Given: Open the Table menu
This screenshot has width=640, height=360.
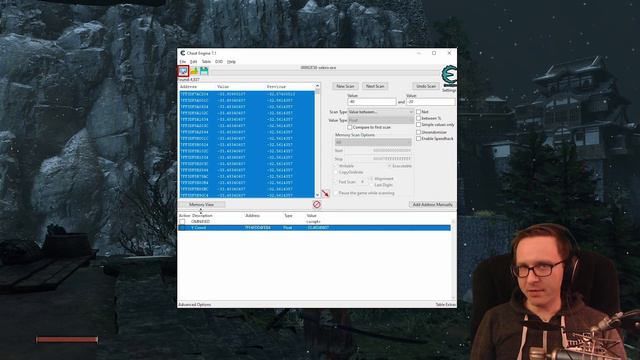Looking at the screenshot, I should pyautogui.click(x=206, y=62).
